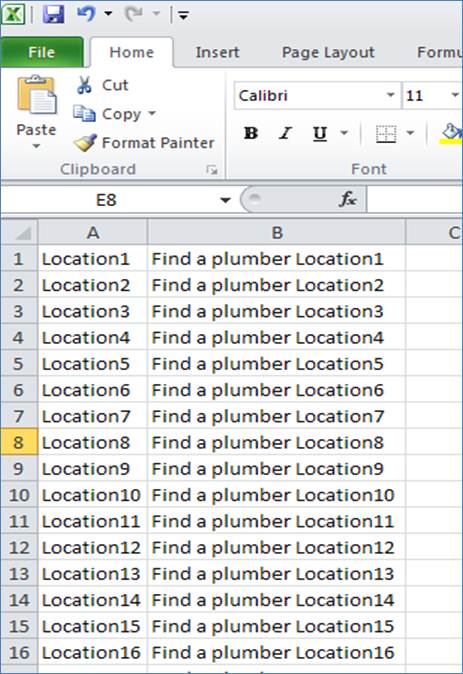Open the Calibri font name dropdown
This screenshot has width=463, height=674.
tap(390, 95)
